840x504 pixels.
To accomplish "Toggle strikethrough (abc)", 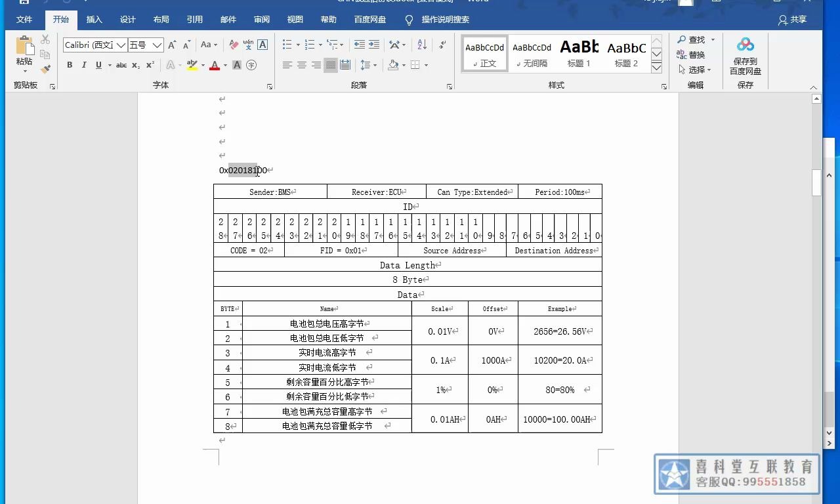I will pos(121,65).
